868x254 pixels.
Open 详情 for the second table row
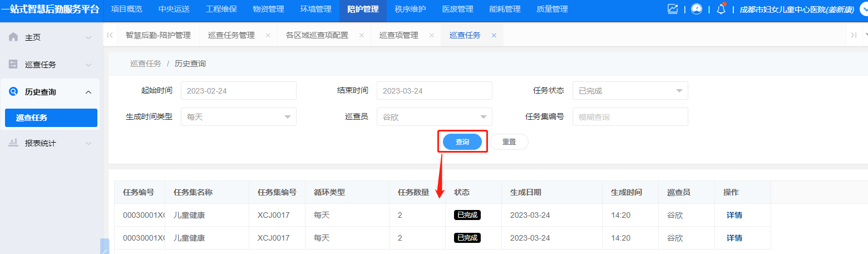pos(734,238)
